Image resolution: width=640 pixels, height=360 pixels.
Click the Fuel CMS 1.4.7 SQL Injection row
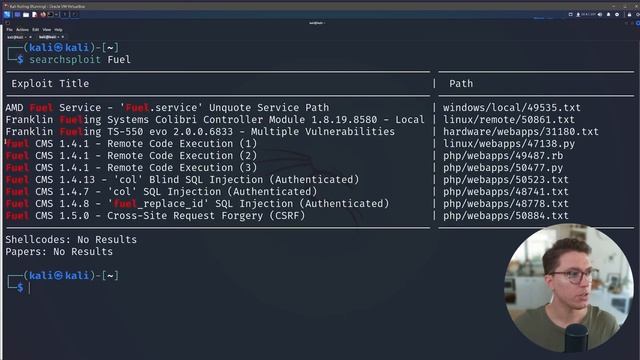161,192
